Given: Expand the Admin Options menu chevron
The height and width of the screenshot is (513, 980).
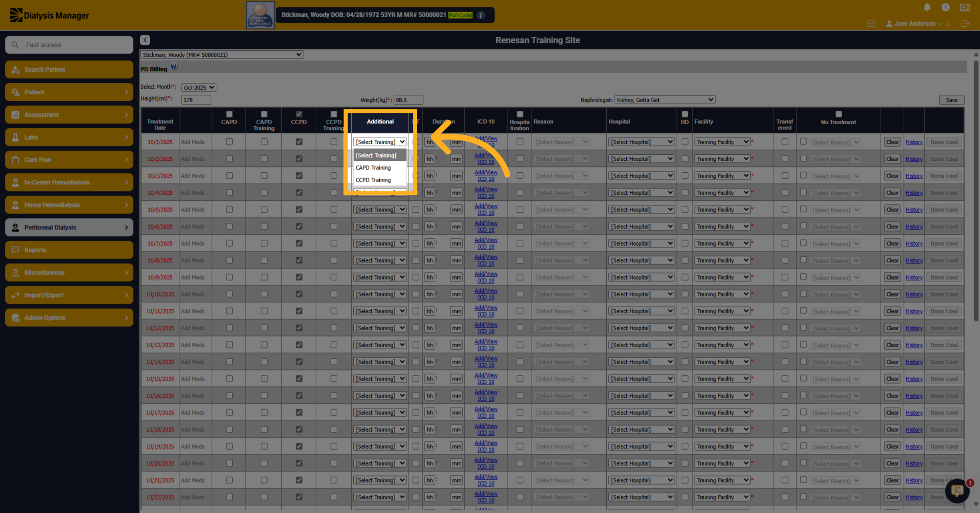Looking at the screenshot, I should coord(126,318).
